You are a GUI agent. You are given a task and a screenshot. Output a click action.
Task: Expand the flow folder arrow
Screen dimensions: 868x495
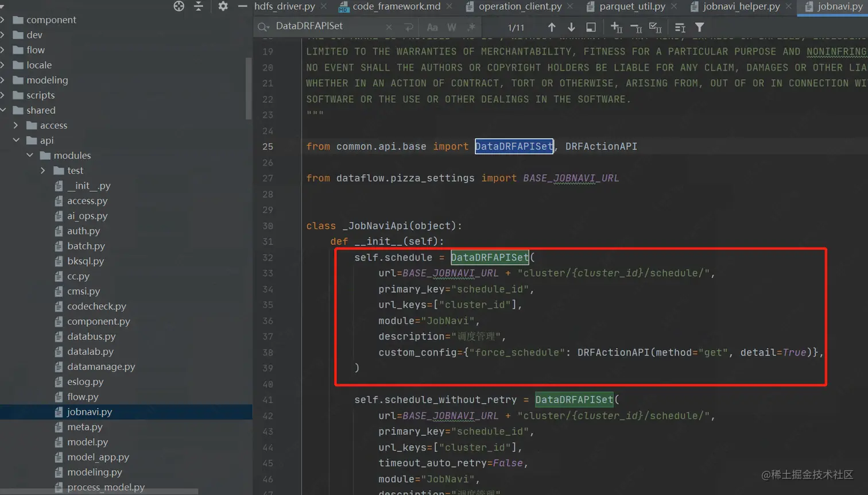[2, 50]
